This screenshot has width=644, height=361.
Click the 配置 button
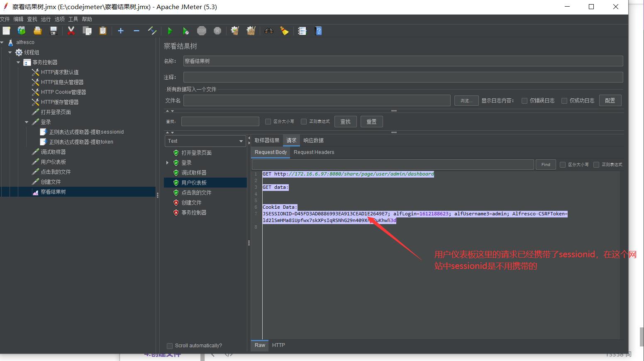pyautogui.click(x=610, y=100)
